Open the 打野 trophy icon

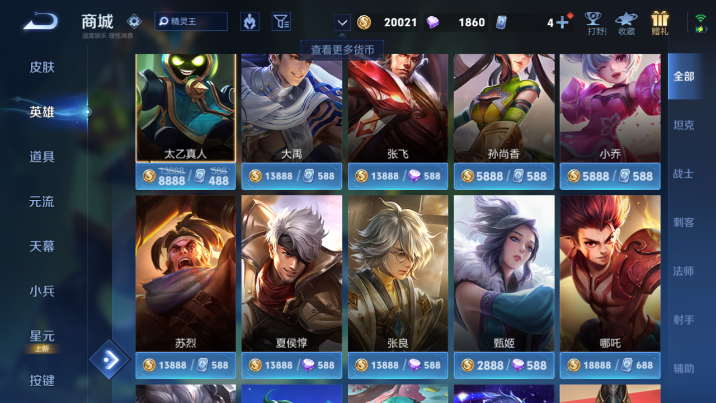tap(593, 23)
